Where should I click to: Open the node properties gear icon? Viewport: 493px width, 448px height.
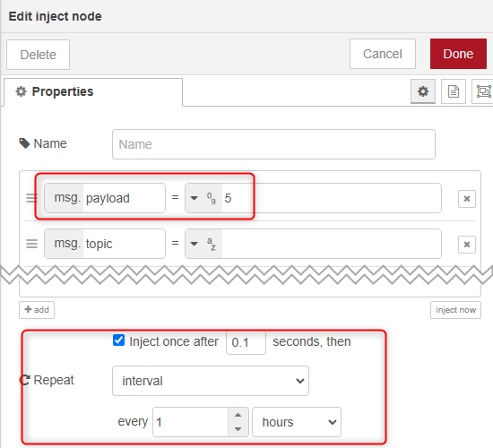423,91
